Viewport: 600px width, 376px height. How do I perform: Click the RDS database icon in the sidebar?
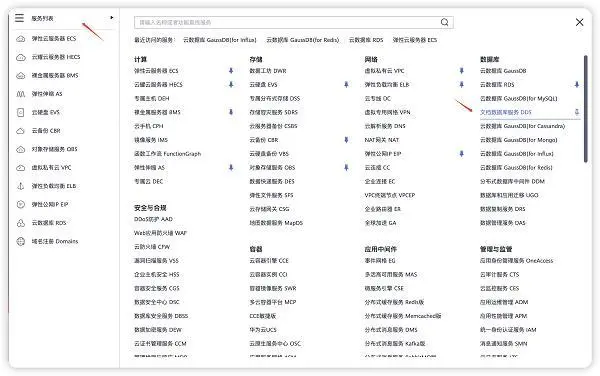tap(21, 223)
